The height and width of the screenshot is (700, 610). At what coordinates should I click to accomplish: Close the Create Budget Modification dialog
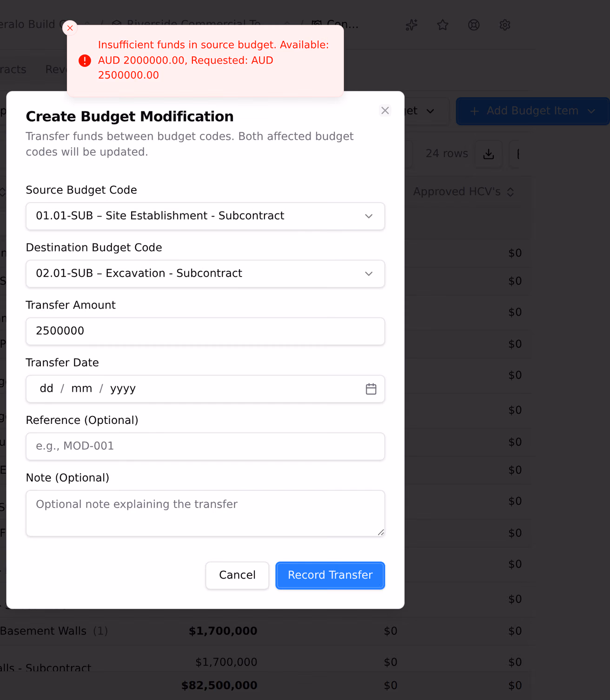[385, 111]
